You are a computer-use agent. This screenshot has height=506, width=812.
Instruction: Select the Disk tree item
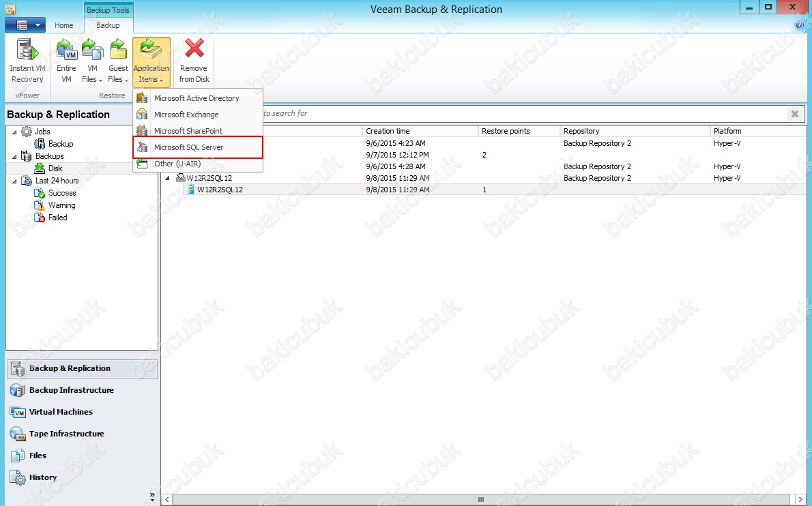tap(55, 168)
